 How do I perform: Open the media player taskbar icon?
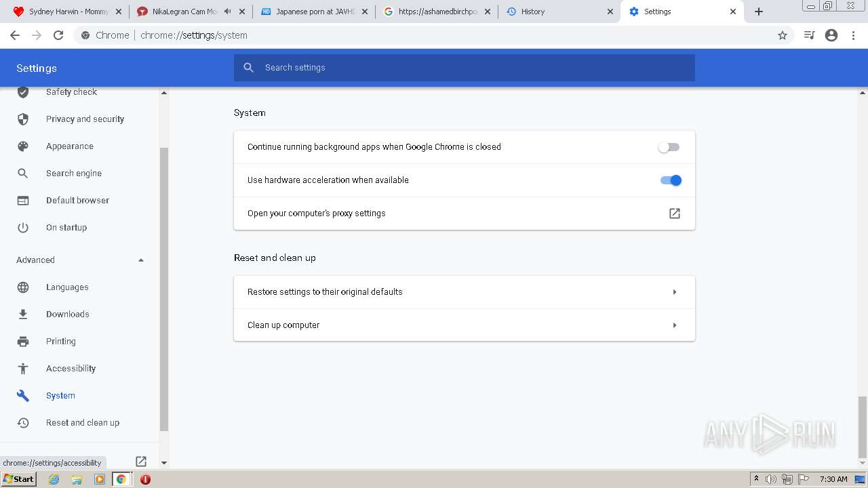[100, 479]
